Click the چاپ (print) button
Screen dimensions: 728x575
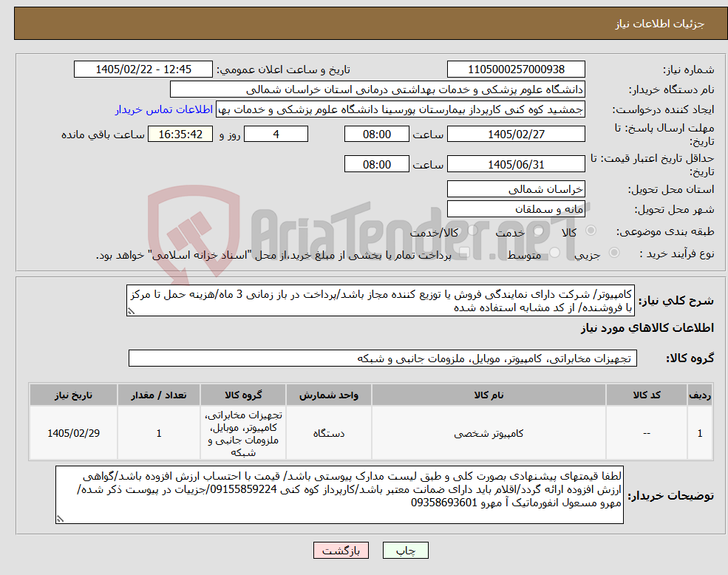click(x=405, y=551)
